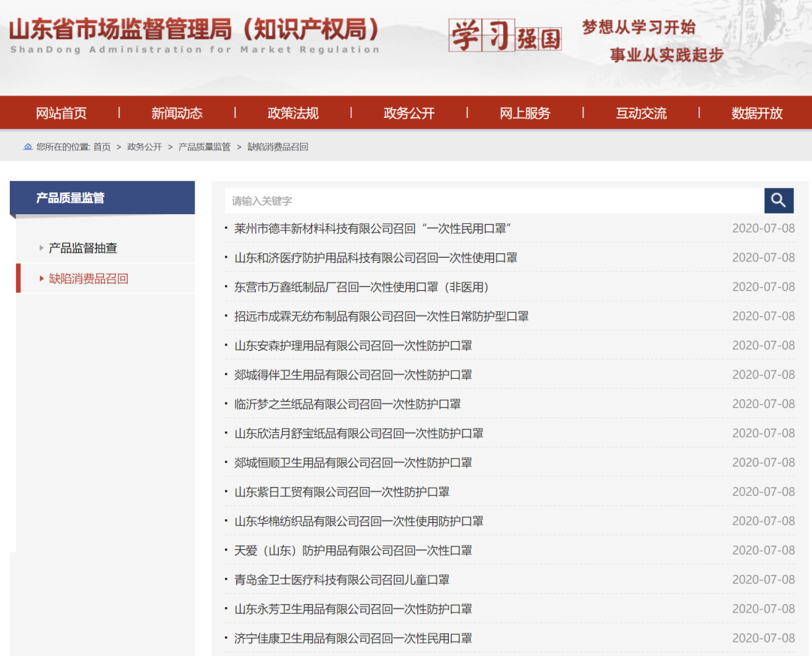The image size is (812, 656).
Task: Open 莱州市德丰新材料 recall notice
Action: tap(372, 228)
